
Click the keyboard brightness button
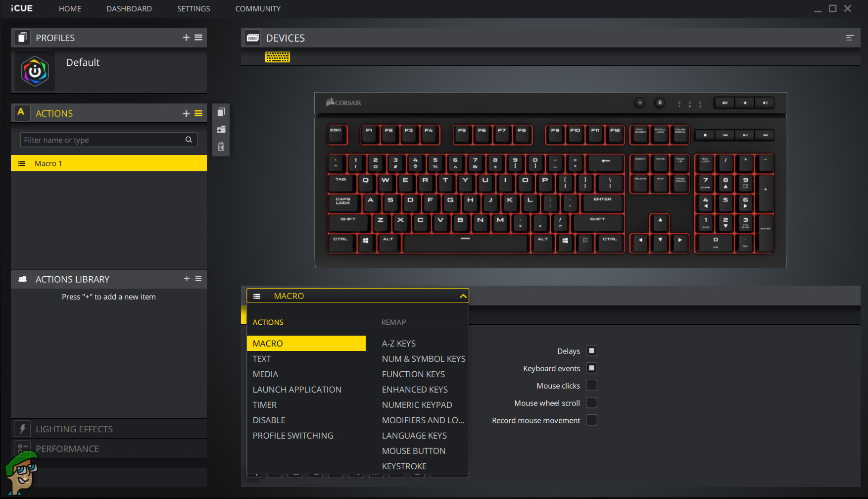click(640, 103)
